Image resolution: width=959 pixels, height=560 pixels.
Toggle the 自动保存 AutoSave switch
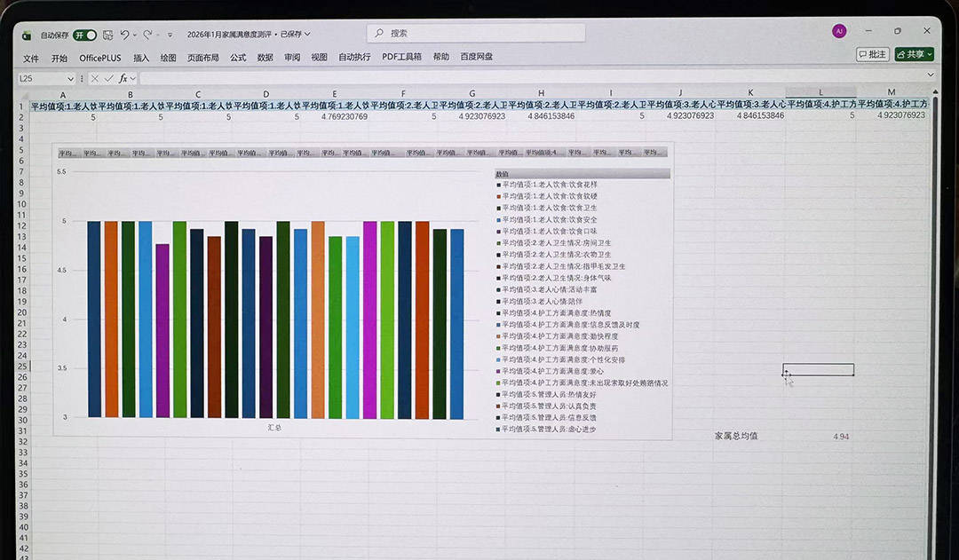pos(84,35)
